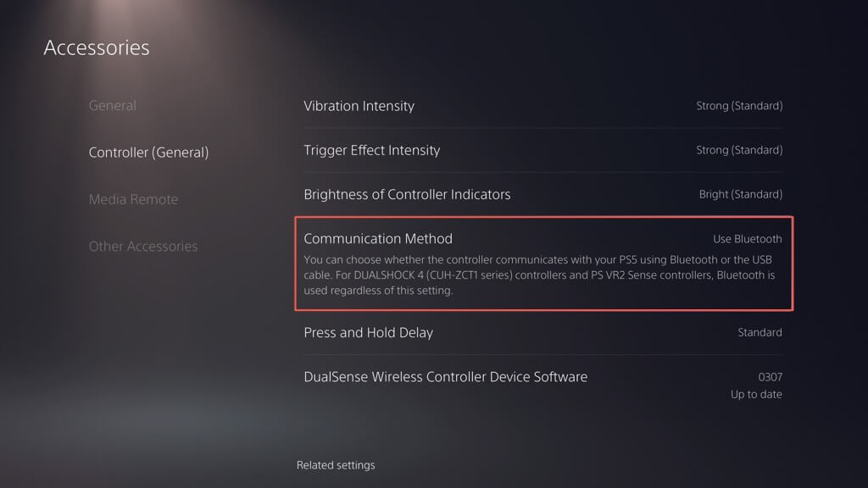Select the Communication Method setting
Viewport: 868px width, 488px height.
click(378, 239)
